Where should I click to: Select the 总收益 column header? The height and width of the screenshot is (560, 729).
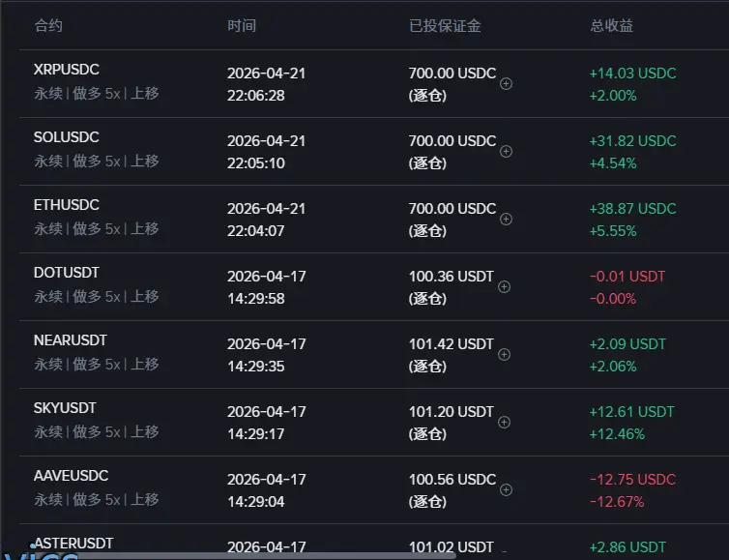point(612,26)
